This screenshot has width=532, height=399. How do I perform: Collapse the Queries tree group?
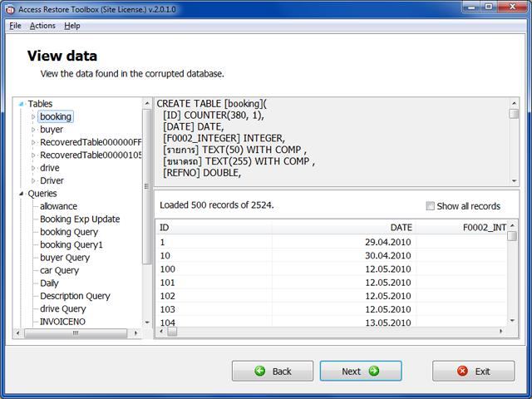tap(21, 194)
